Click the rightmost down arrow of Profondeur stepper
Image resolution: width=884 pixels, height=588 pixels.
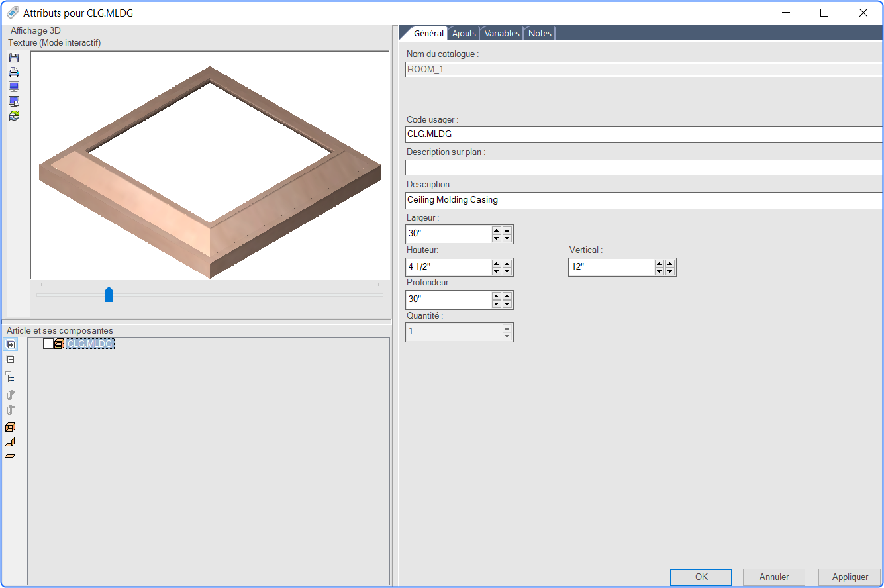(507, 304)
